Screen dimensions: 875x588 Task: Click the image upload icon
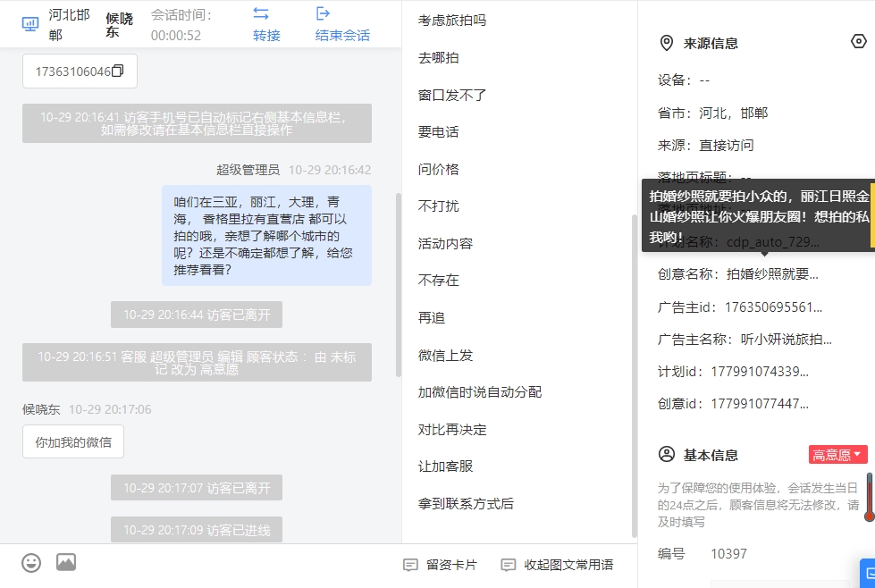pyautogui.click(x=66, y=562)
